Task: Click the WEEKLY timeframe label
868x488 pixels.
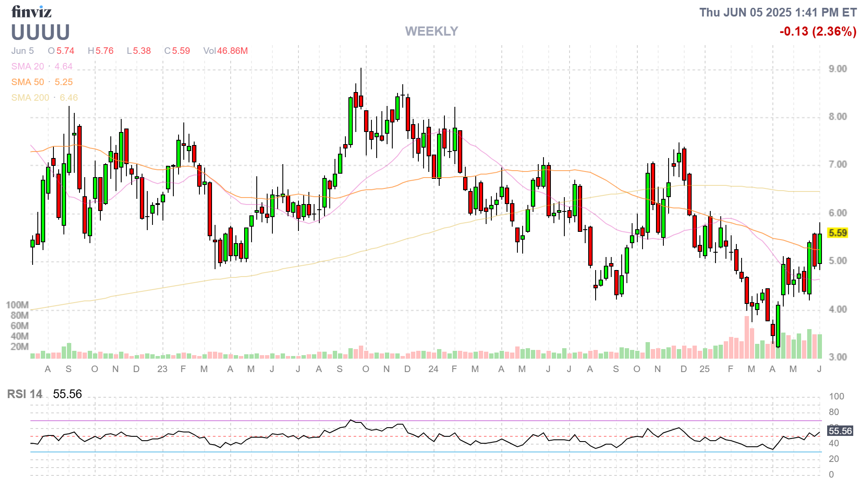Action: pyautogui.click(x=431, y=31)
